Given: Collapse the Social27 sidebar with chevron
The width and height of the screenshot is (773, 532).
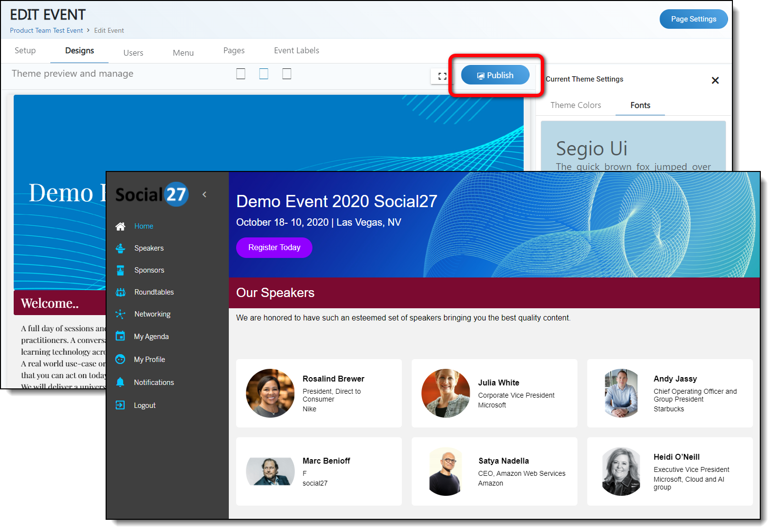Looking at the screenshot, I should pos(204,194).
